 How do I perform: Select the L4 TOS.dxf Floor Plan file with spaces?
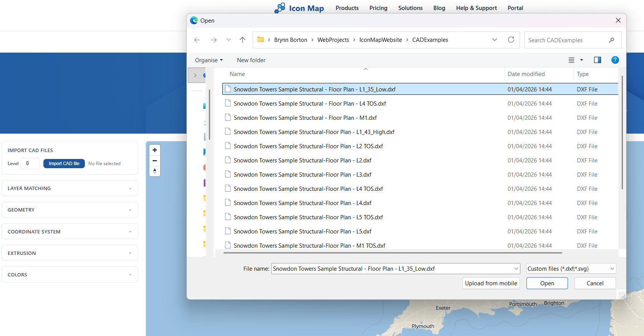coord(310,104)
